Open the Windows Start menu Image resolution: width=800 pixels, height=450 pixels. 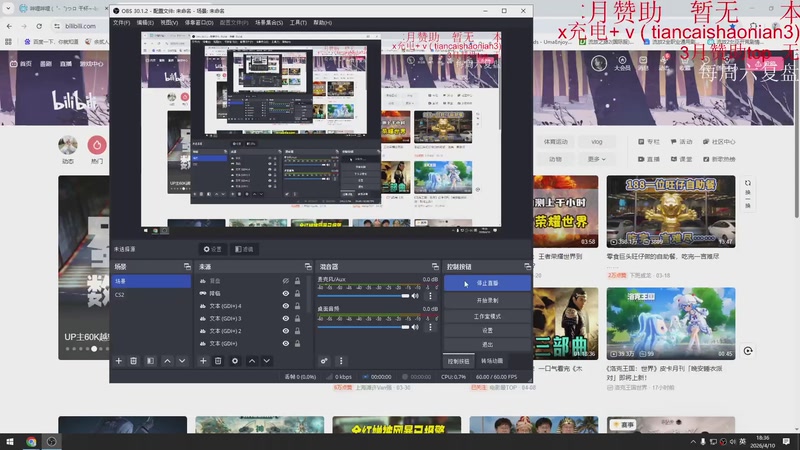tap(10, 441)
